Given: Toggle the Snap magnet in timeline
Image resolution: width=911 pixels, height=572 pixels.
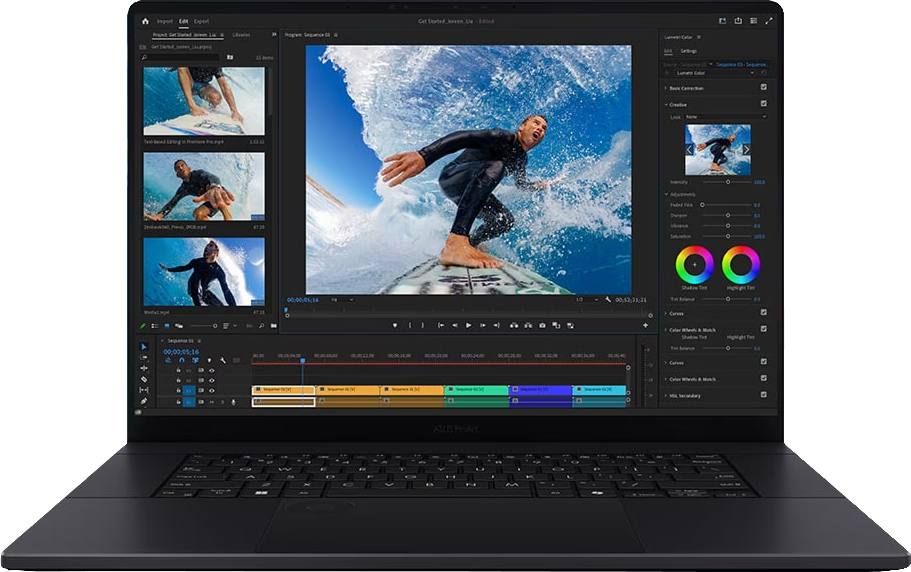Looking at the screenshot, I should (x=181, y=360).
